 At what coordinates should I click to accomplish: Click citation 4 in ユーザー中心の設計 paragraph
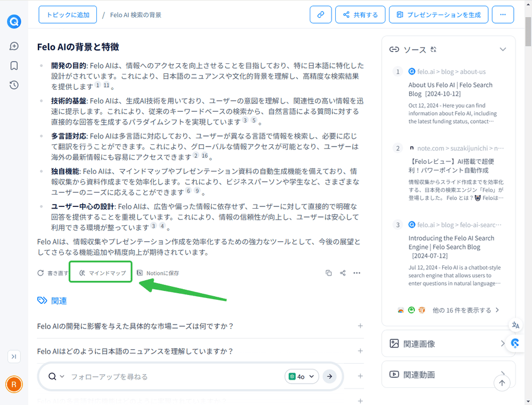point(162,226)
